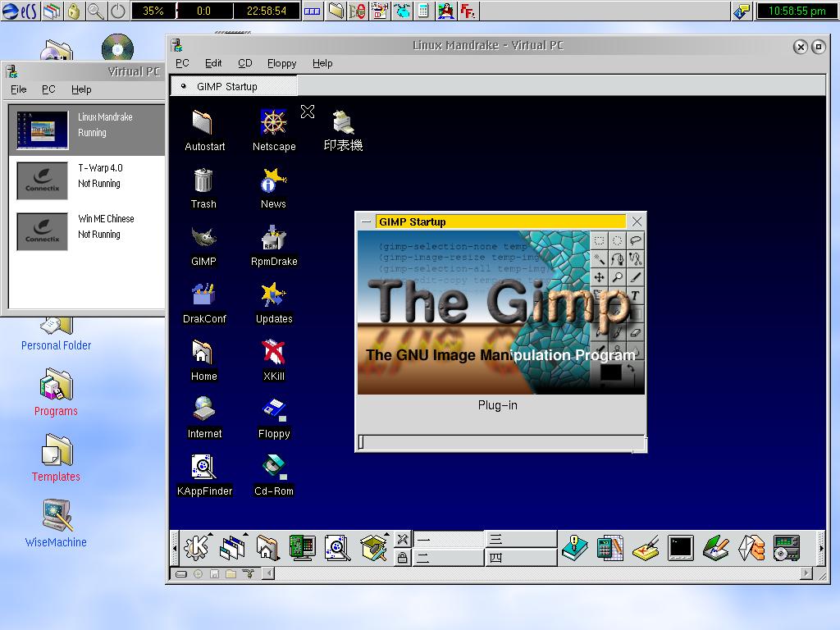Select the Linux Mandrake virtual machine thumbnail

coord(43,130)
